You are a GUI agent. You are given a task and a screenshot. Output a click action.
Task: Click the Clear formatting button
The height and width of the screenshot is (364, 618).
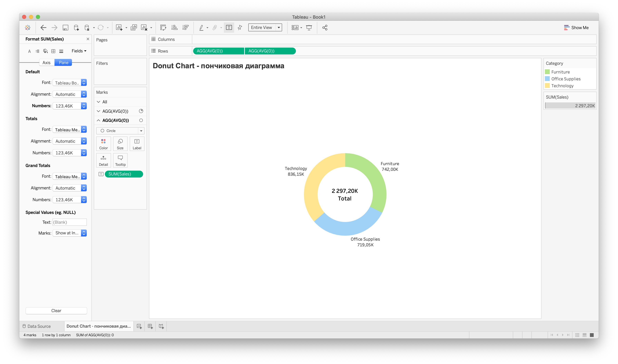coord(56,311)
